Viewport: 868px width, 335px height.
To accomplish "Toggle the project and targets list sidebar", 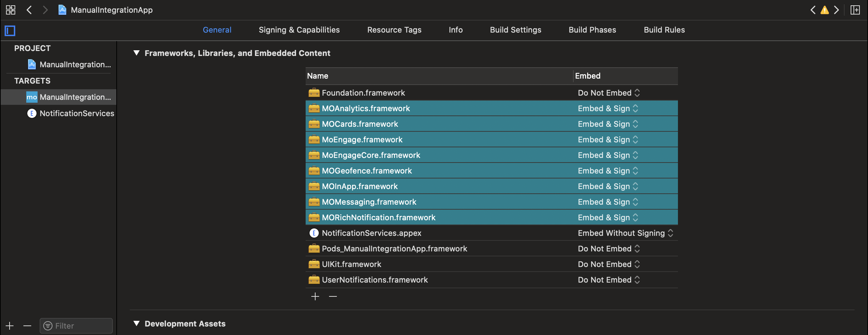I will tap(10, 31).
